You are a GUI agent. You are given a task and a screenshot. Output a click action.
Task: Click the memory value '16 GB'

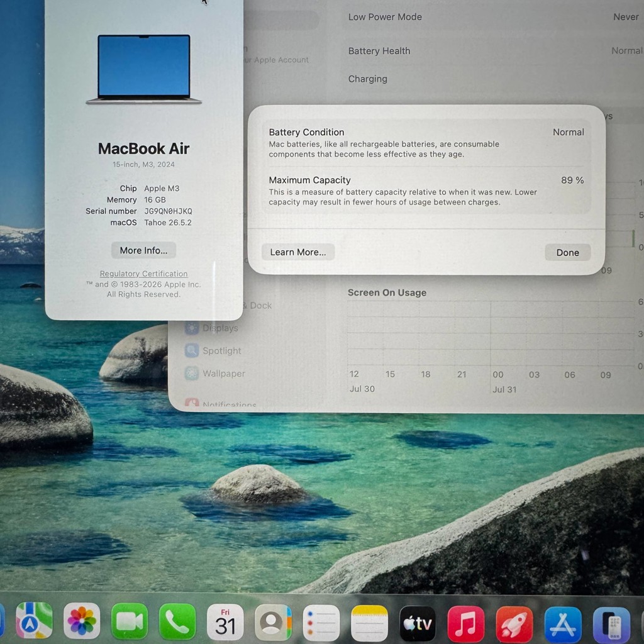(155, 199)
